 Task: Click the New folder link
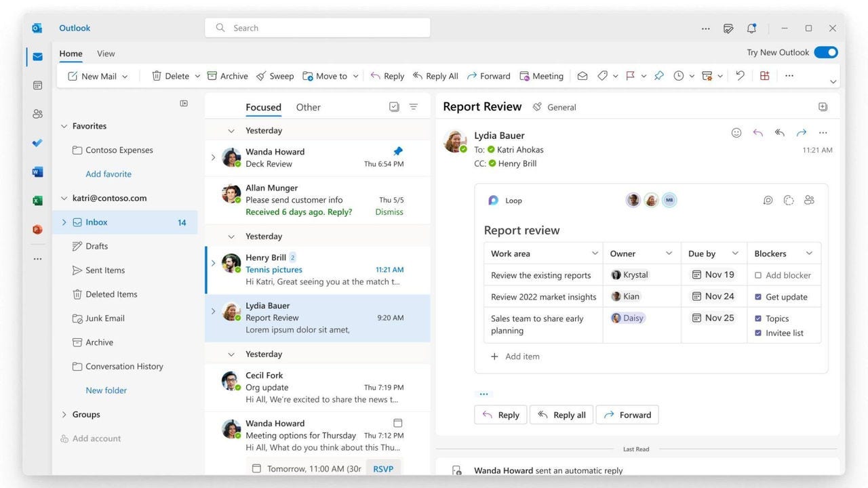coord(106,390)
